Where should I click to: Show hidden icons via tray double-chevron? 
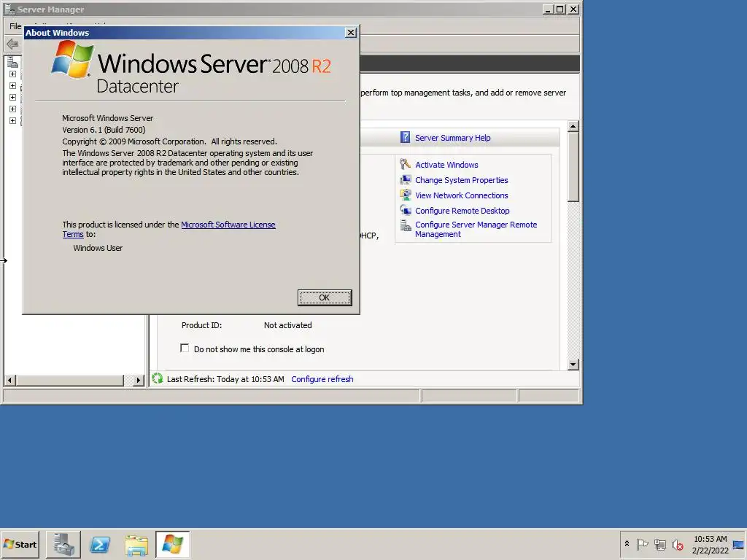click(x=627, y=544)
